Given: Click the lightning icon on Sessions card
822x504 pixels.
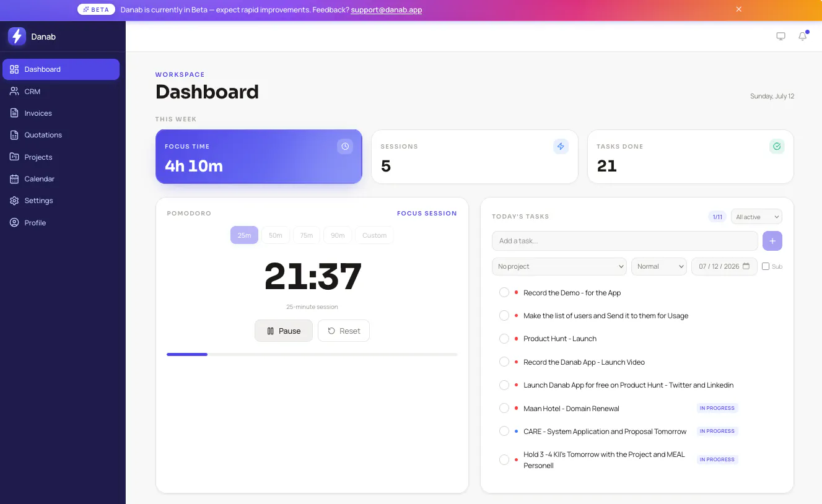Looking at the screenshot, I should [561, 147].
